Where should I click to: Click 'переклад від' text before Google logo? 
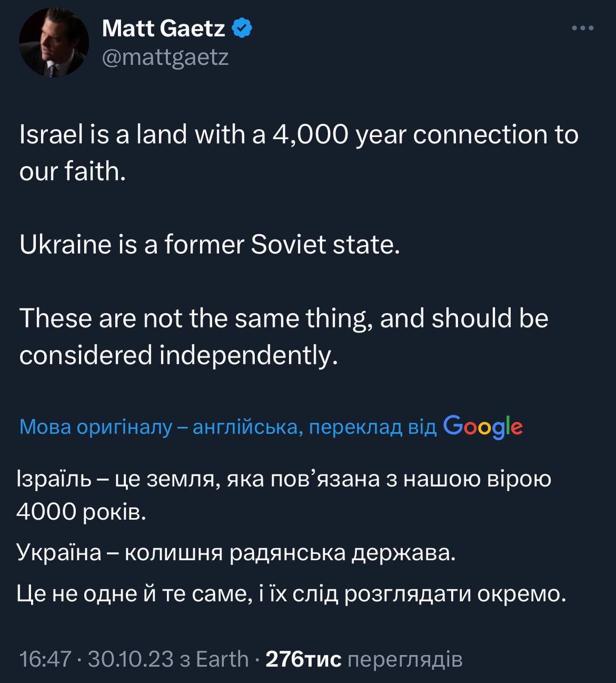373,427
